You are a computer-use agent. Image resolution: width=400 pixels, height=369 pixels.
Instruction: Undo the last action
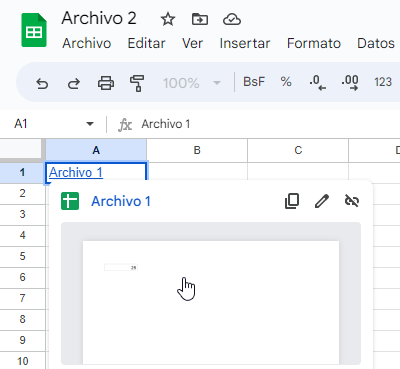pyautogui.click(x=42, y=83)
